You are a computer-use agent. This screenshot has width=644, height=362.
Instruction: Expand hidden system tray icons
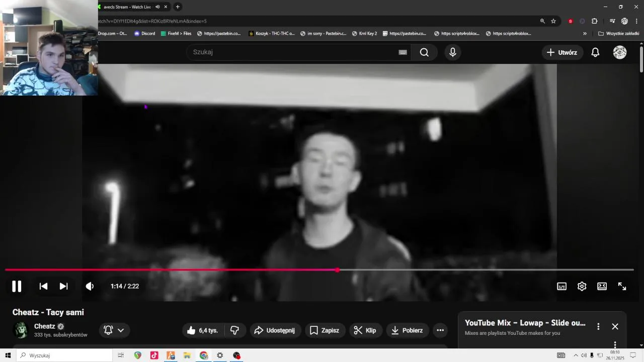click(x=576, y=355)
